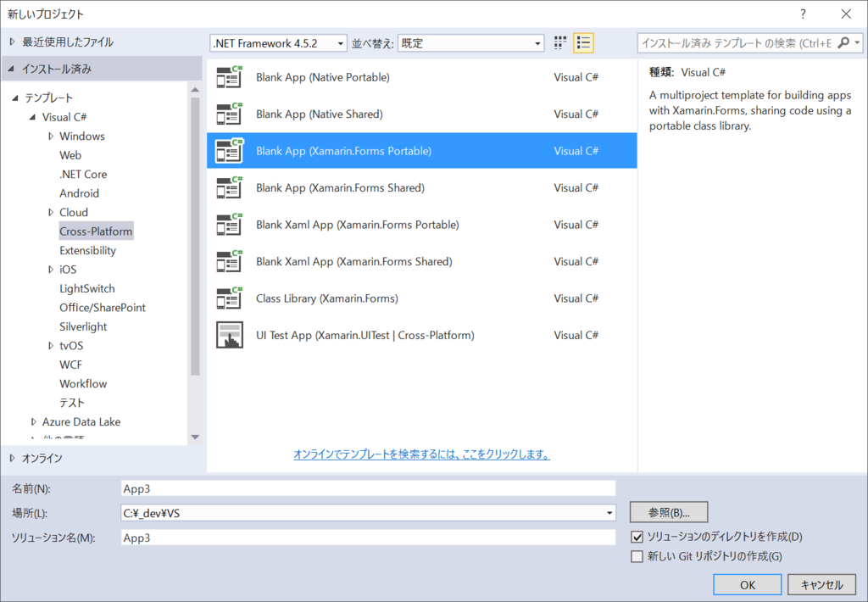
Task: Open the 場所 location combo box arrow
Action: click(x=609, y=513)
